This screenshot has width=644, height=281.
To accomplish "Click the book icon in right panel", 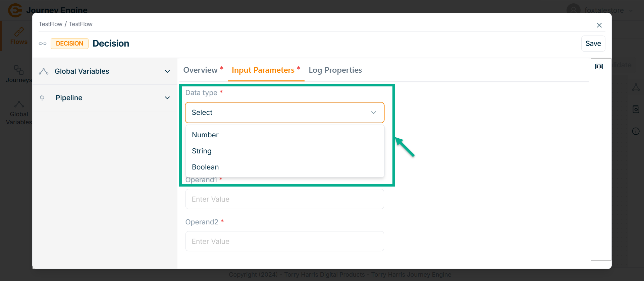I will (599, 67).
